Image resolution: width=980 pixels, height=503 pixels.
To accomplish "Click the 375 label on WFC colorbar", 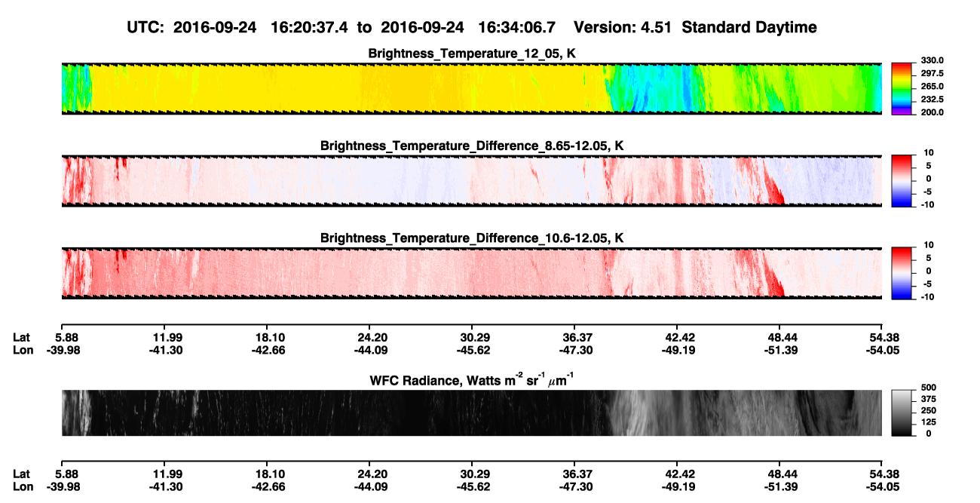I will [927, 400].
